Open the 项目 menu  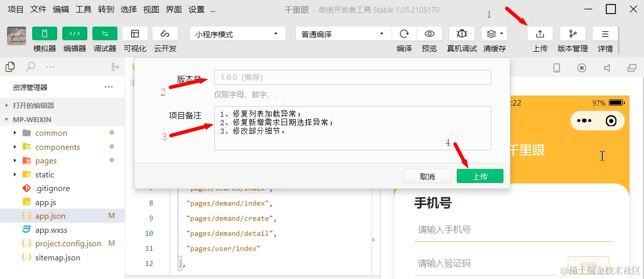16,10
